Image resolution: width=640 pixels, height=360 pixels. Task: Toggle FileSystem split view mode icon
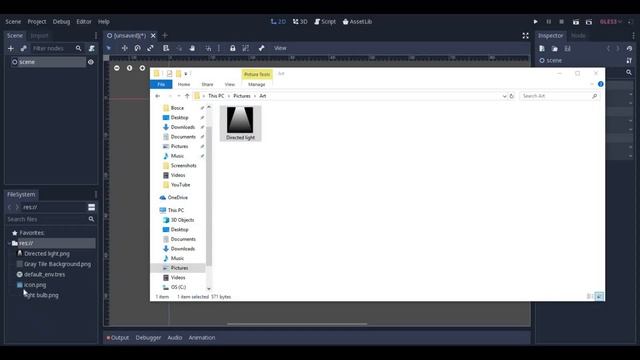point(91,207)
